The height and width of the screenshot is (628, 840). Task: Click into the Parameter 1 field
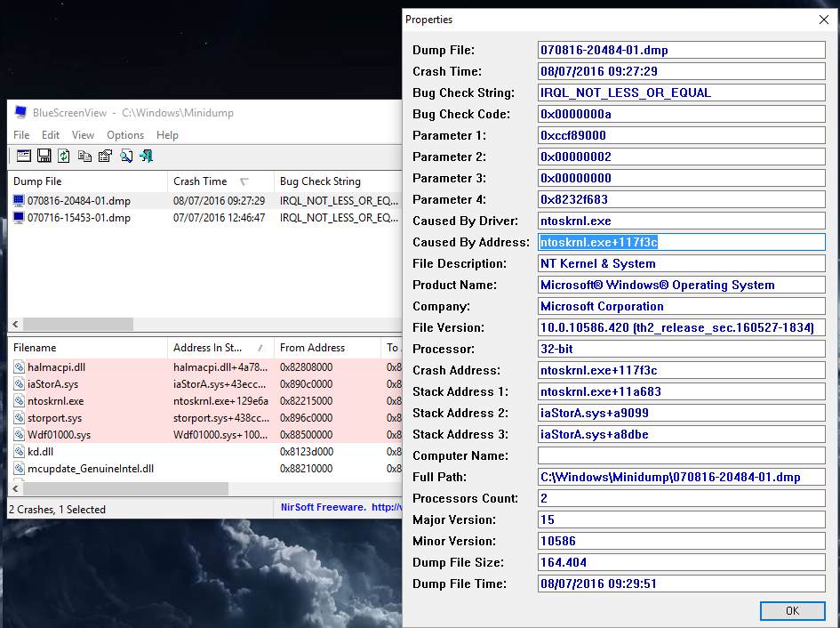[x=682, y=135]
